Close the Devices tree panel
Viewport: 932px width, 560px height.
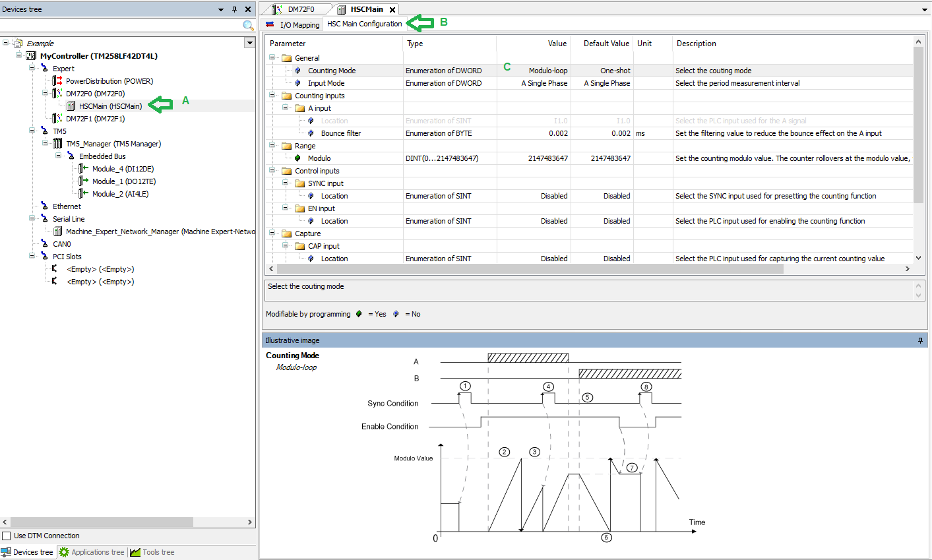click(248, 9)
